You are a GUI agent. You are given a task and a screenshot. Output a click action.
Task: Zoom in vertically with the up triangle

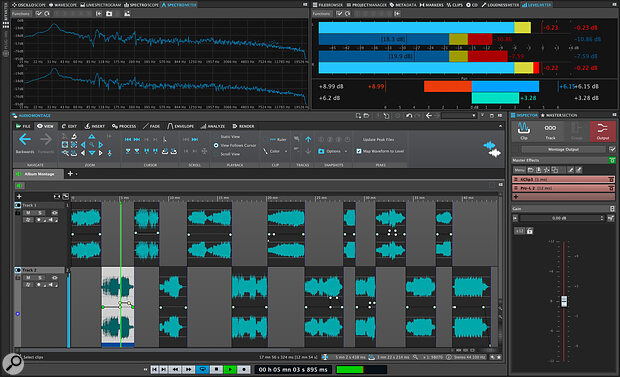pos(92,136)
